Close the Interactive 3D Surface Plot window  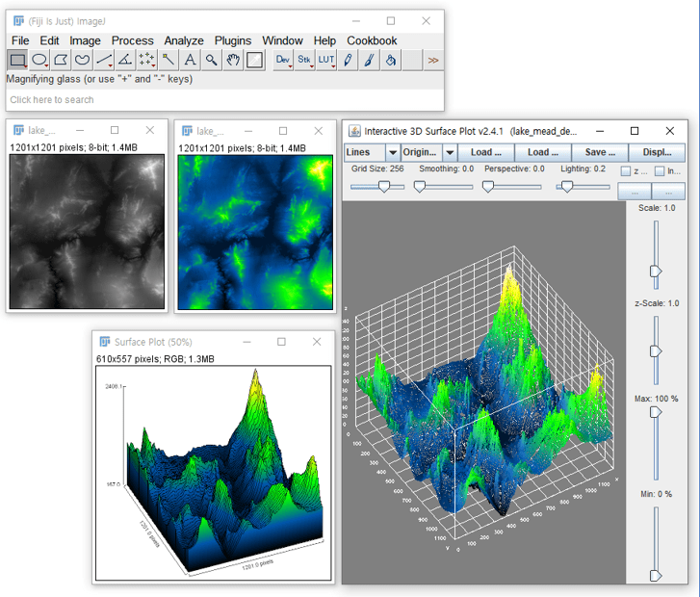(669, 131)
